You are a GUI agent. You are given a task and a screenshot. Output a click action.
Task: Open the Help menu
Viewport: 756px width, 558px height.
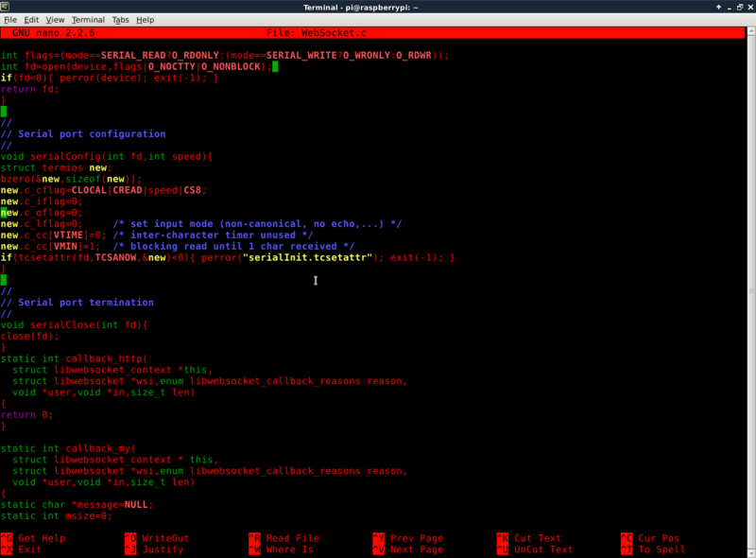point(146,19)
